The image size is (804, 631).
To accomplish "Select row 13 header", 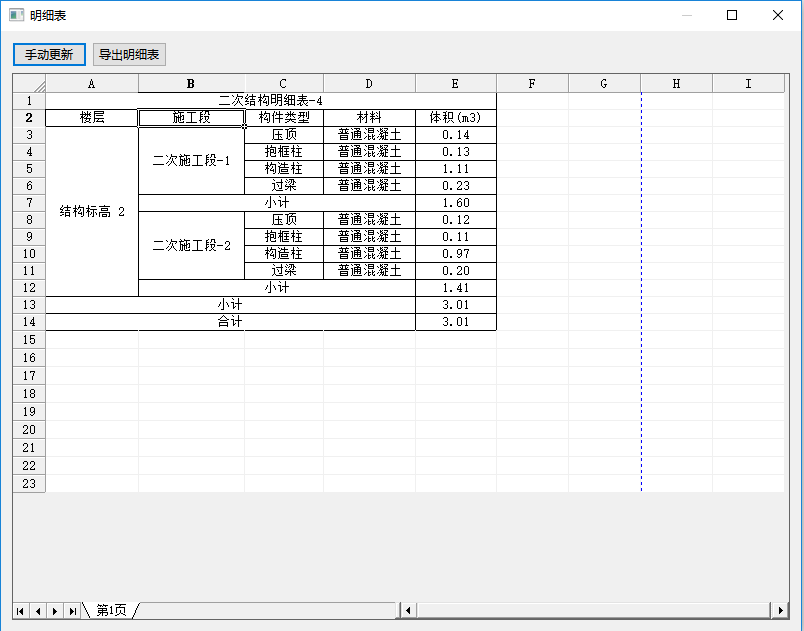I will [x=29, y=305].
